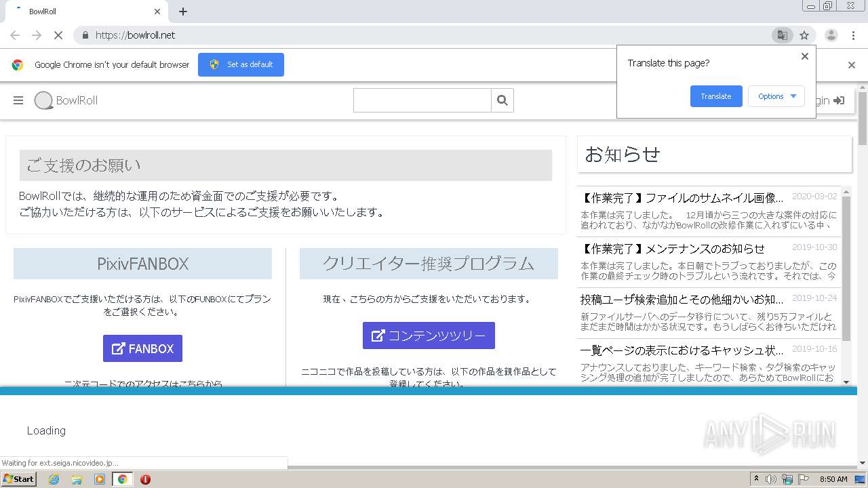Click the ご支援のお願い heading
The height and width of the screenshot is (488, 868).
(x=285, y=165)
